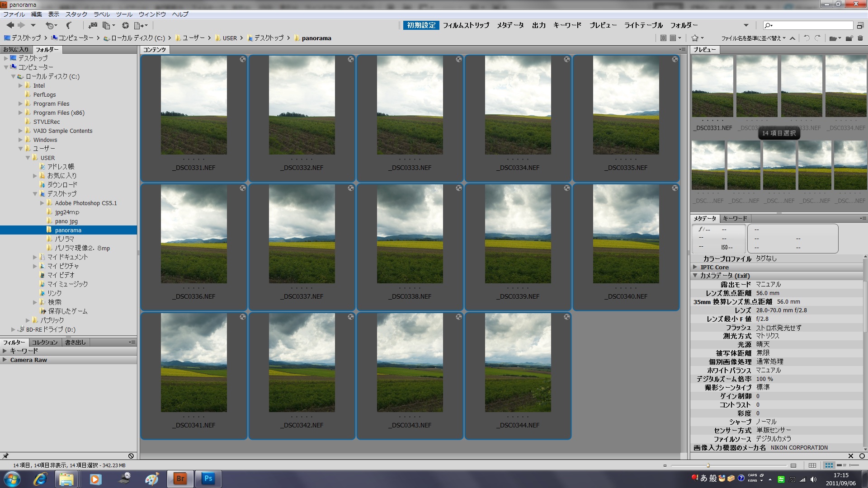Select the メタデータ workspace button

pos(510,25)
